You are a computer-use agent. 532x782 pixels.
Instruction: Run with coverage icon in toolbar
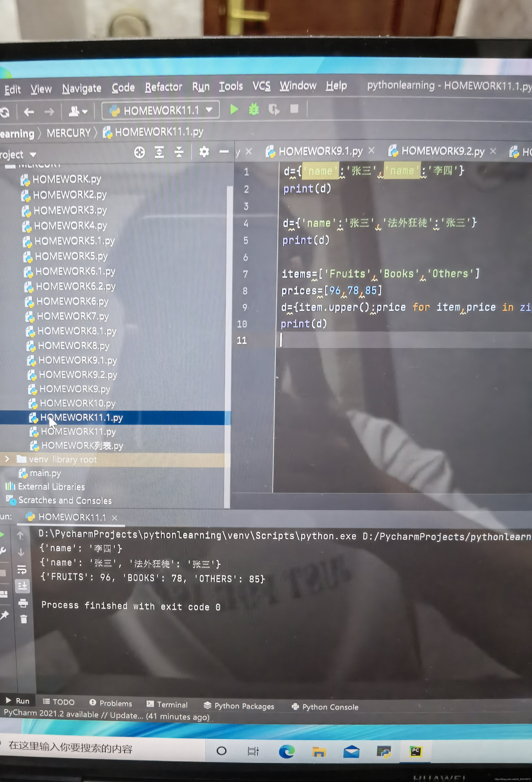point(274,109)
